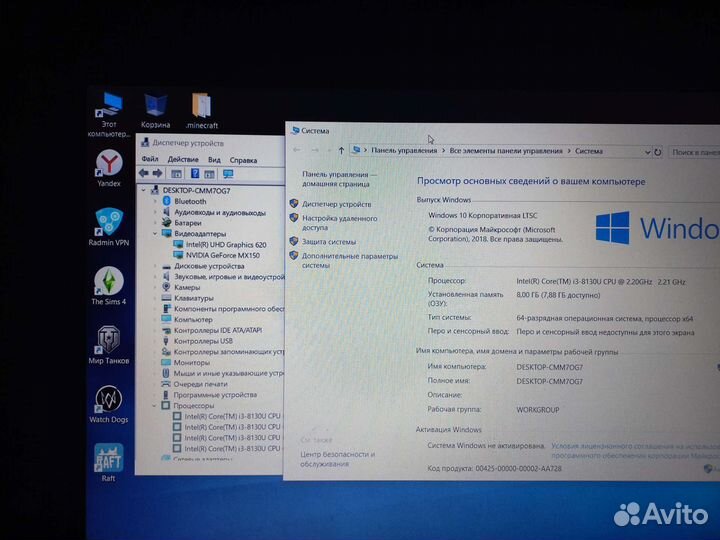Select the Клавиатуры category
Screen dimensions: 720x540
(x=194, y=298)
